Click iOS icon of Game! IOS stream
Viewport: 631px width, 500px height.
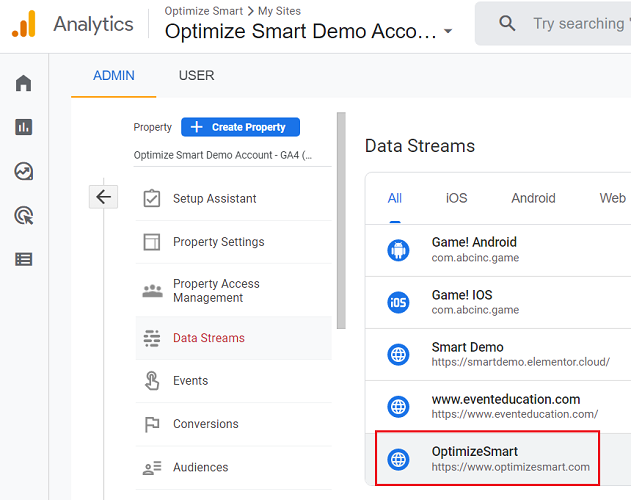398,302
